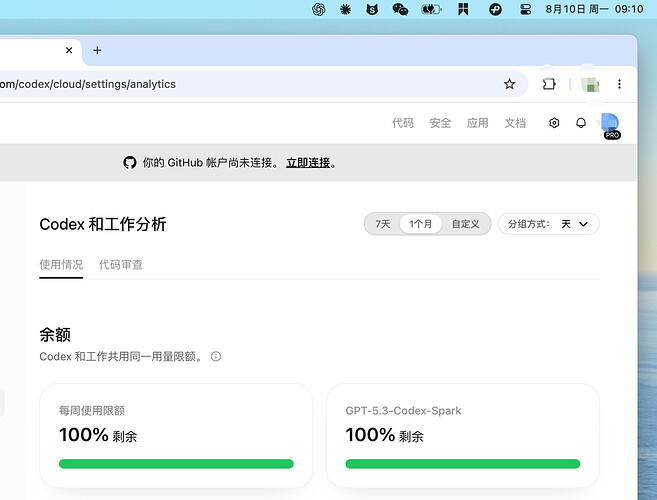
Task: Click 立即连接 to connect GitHub
Action: (x=308, y=163)
